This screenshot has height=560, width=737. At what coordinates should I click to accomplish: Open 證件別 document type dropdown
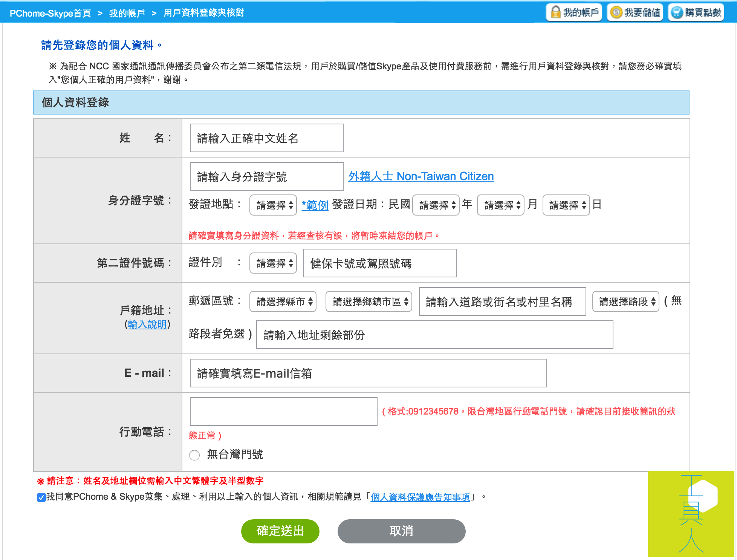[273, 263]
